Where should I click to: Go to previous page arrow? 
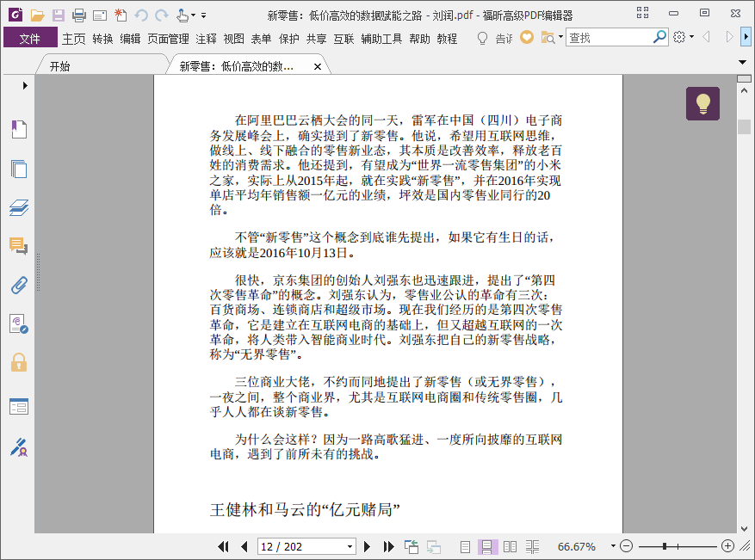tap(244, 546)
